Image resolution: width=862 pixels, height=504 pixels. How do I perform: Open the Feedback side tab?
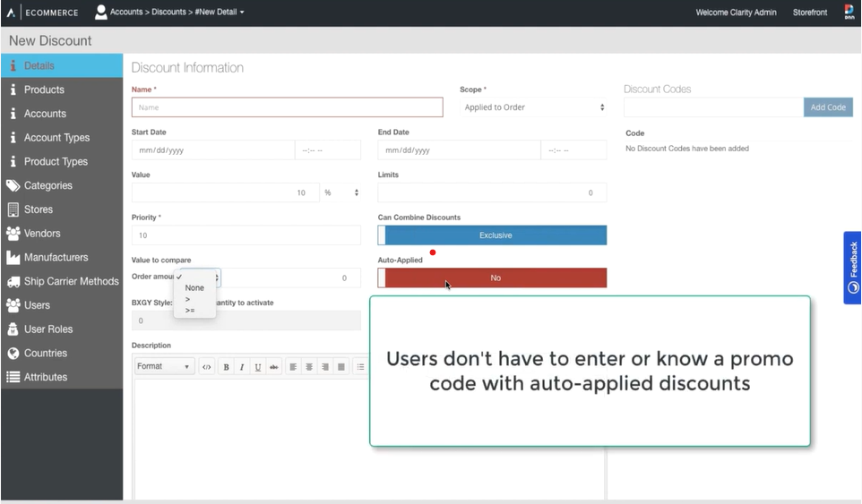click(x=853, y=268)
